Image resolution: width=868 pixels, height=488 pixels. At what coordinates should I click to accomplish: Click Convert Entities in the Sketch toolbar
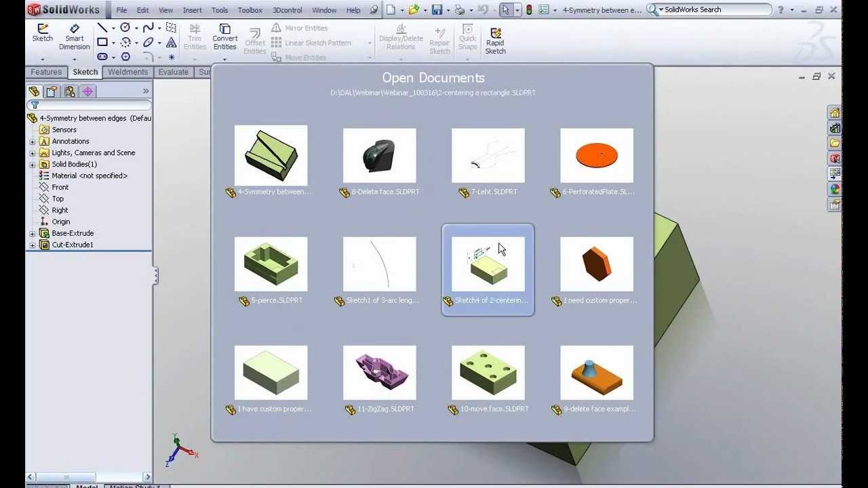pos(224,37)
